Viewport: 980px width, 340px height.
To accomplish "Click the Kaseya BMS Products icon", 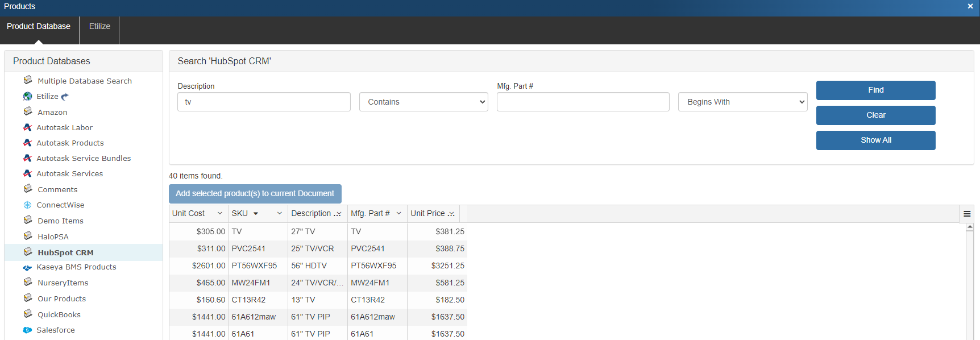I will (x=27, y=267).
